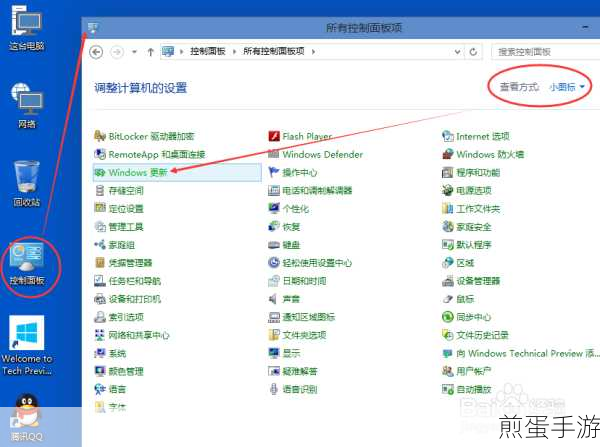Expand the recent locations dropdown arrow
This screenshot has height=447, width=600.
[x=134, y=52]
